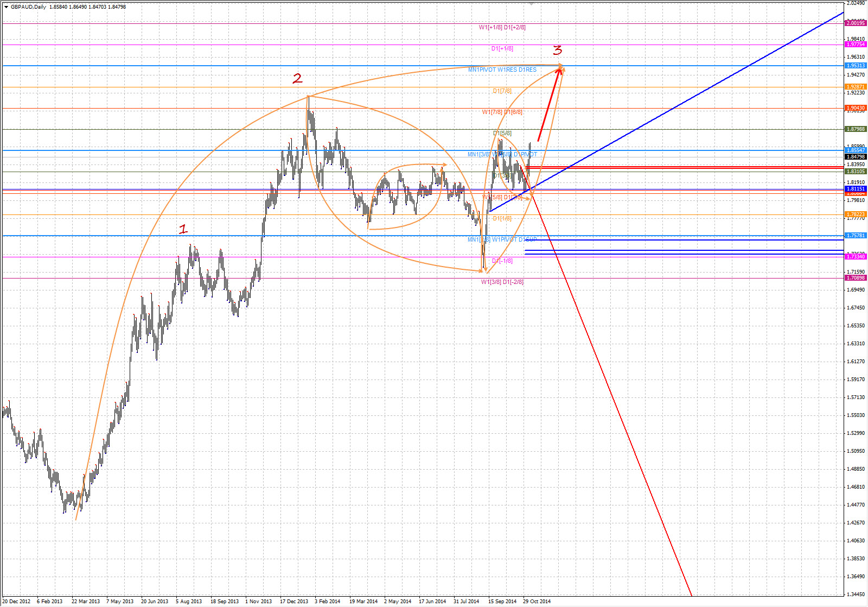
Task: Click the W1[+1/8] D1[+2/8] level label
Action: point(502,27)
